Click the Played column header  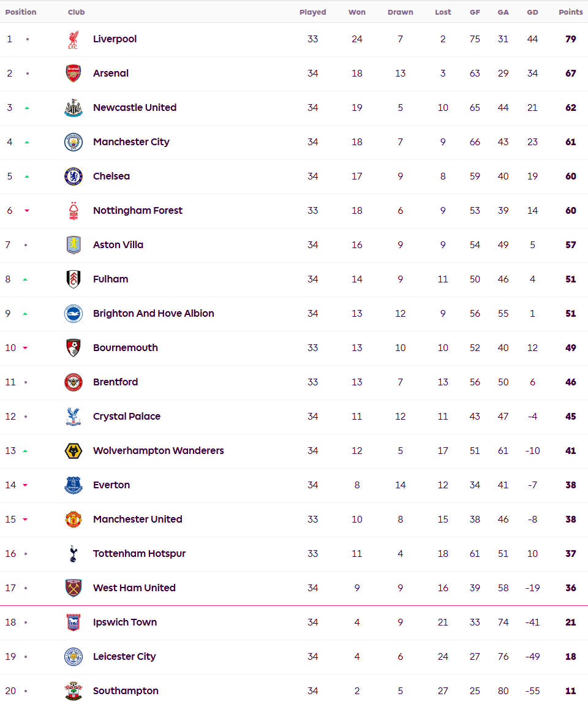pos(312,12)
